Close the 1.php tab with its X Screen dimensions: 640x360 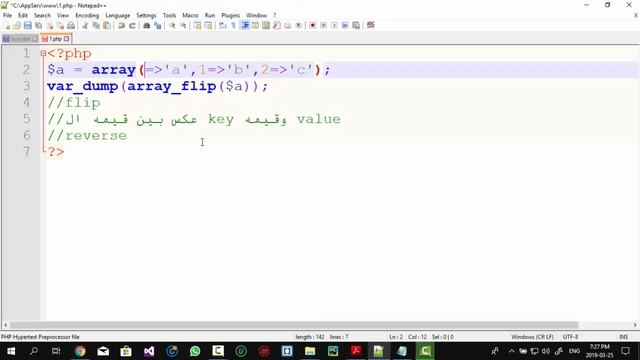67,39
